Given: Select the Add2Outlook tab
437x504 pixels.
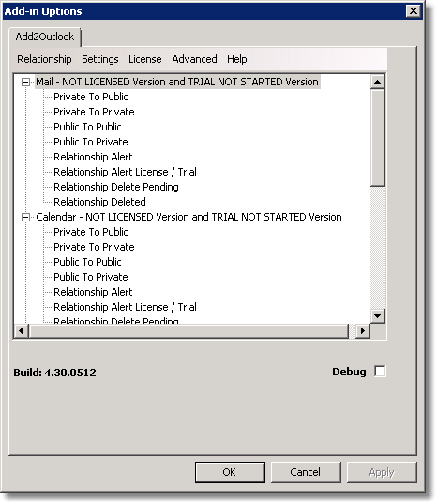Looking at the screenshot, I should pos(45,37).
